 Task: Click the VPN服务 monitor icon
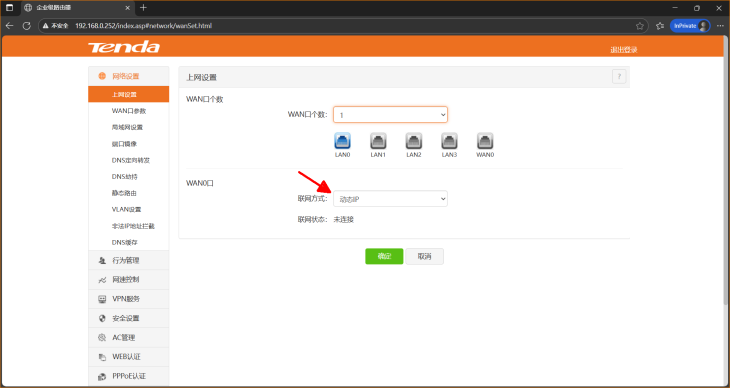point(102,299)
